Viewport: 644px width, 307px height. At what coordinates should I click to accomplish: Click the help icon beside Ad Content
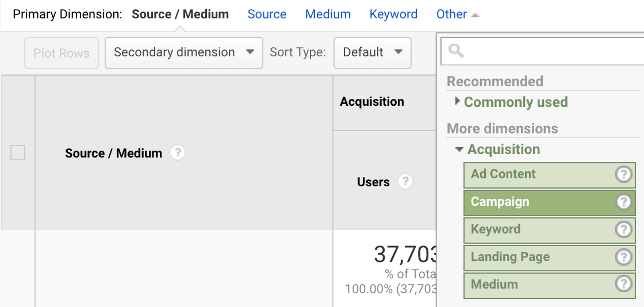click(x=623, y=174)
